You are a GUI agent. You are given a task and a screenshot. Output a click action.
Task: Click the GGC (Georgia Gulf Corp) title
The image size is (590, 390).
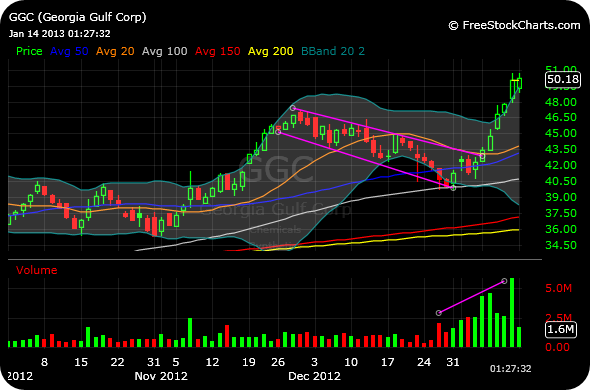[x=78, y=17]
